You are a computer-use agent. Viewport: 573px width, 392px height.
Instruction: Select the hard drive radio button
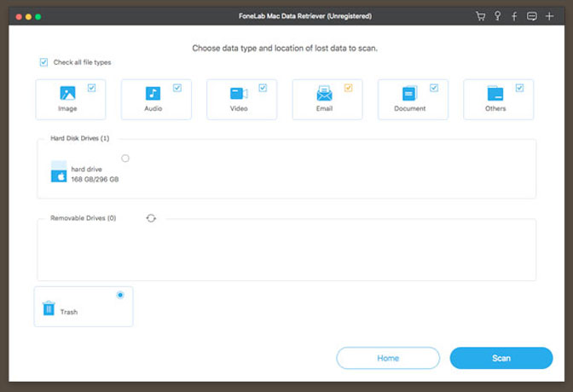click(x=125, y=159)
